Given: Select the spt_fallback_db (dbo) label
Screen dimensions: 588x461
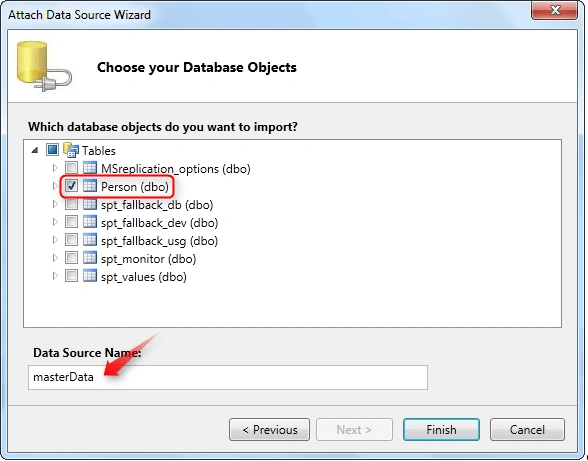Looking at the screenshot, I should [x=157, y=205].
